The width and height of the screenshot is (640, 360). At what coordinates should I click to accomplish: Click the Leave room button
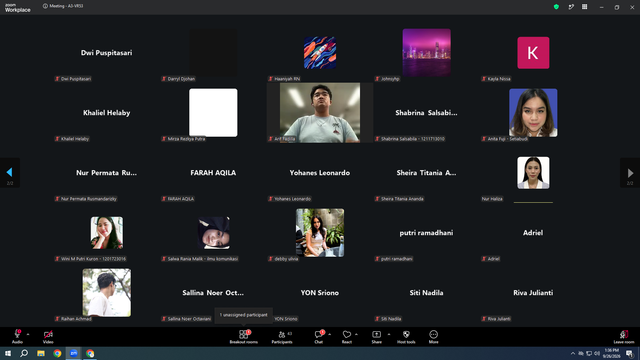coord(624,337)
